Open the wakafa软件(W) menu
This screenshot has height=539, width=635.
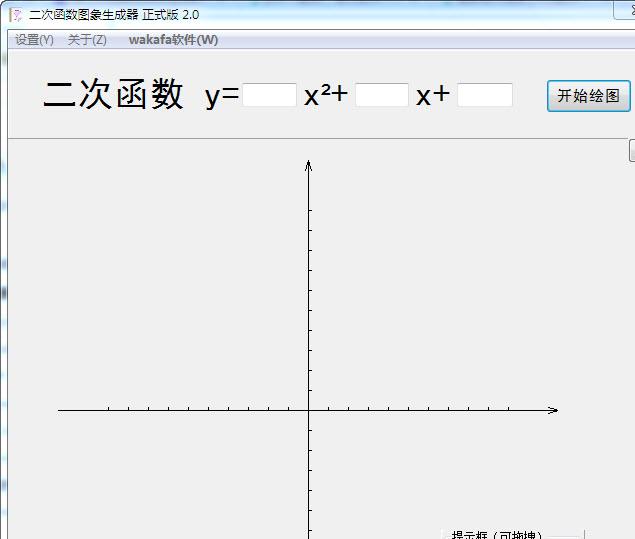(x=173, y=40)
